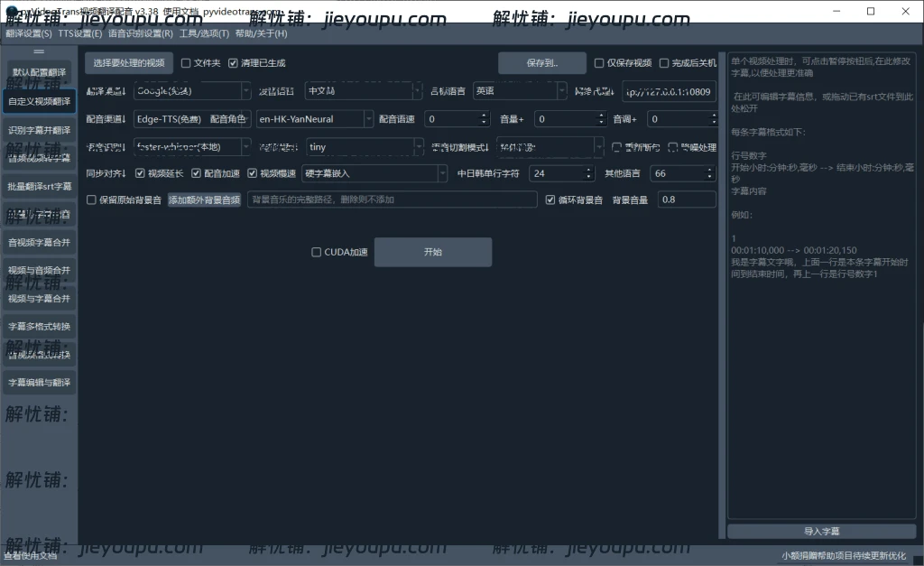924x566 pixels.
Task: Choose 视频与音频合并 from the sidebar
Action: (39, 270)
